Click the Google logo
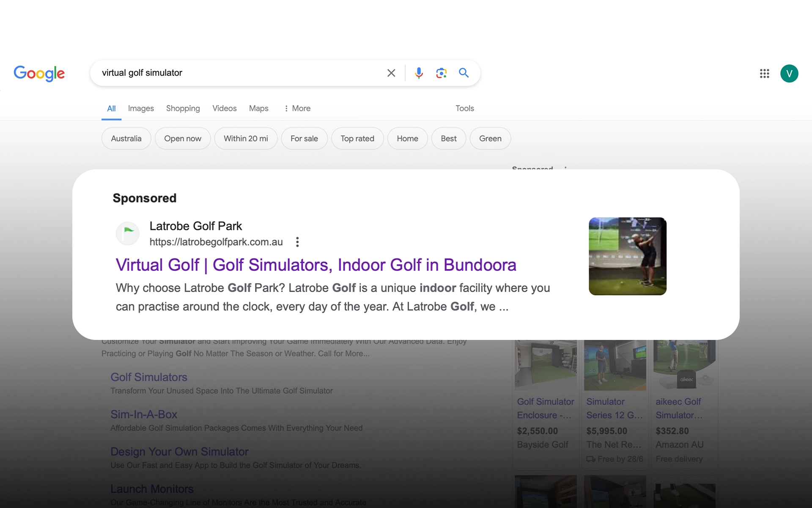Screen dimensions: 812x508 [x=39, y=73]
